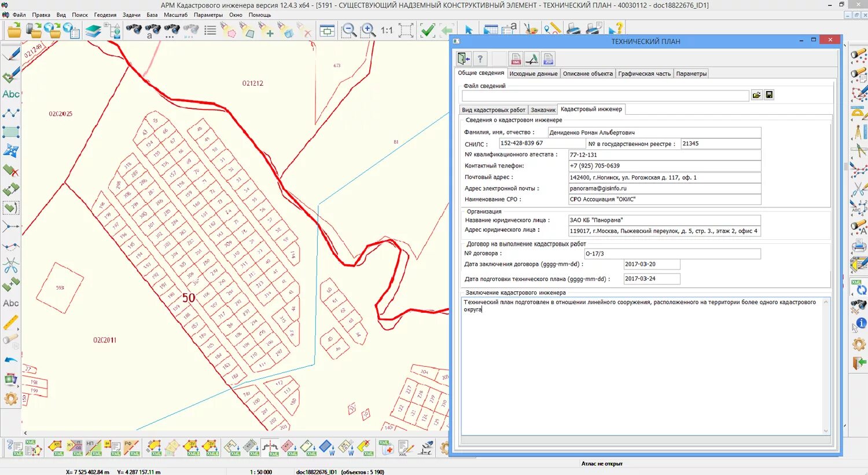The width and height of the screenshot is (868, 475).
Task: Select the Abc text tool in left panel
Action: pyautogui.click(x=11, y=94)
